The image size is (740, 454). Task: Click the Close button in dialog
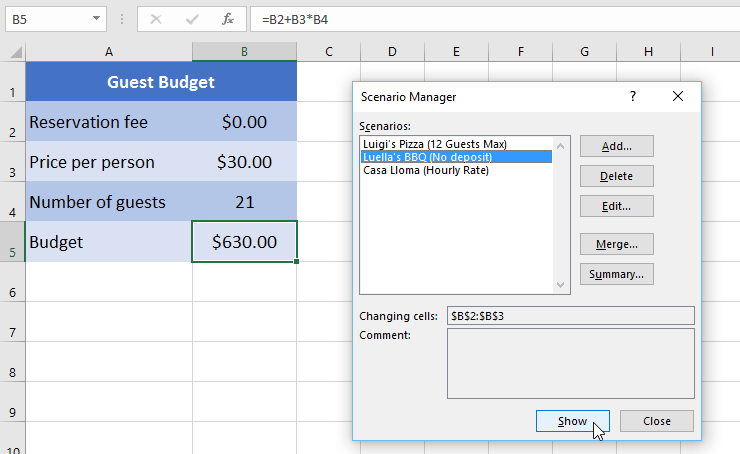click(x=656, y=421)
